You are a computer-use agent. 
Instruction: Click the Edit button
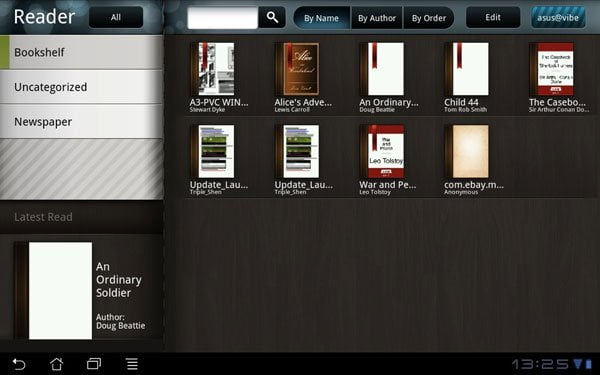[x=493, y=17]
